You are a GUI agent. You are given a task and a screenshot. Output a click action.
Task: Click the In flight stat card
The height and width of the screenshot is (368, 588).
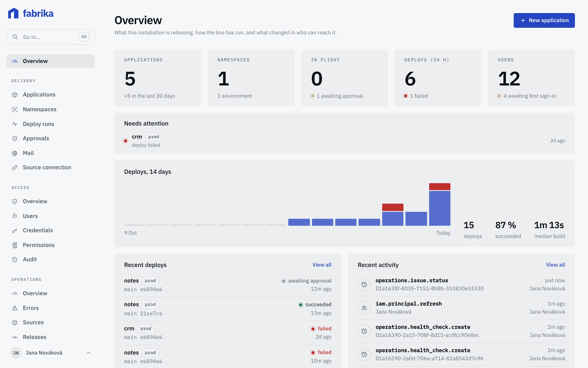(x=345, y=78)
